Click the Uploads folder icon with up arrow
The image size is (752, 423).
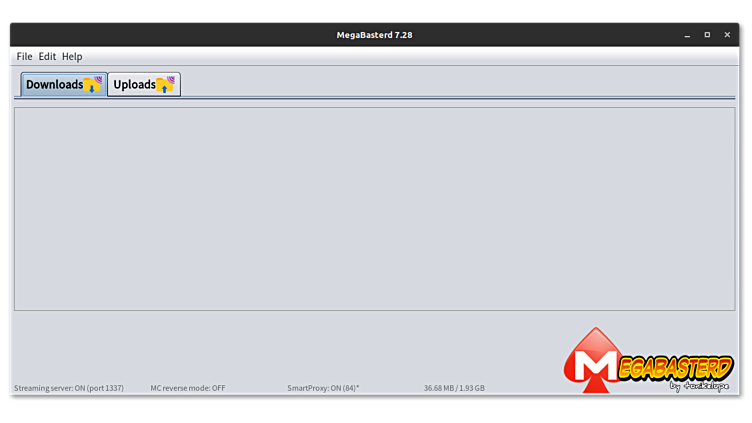click(x=165, y=84)
